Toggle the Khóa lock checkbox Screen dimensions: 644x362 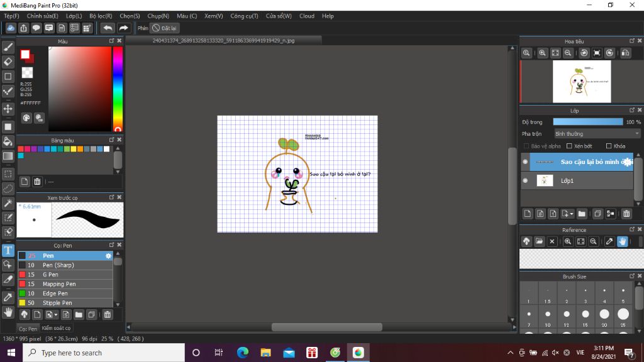tap(609, 146)
